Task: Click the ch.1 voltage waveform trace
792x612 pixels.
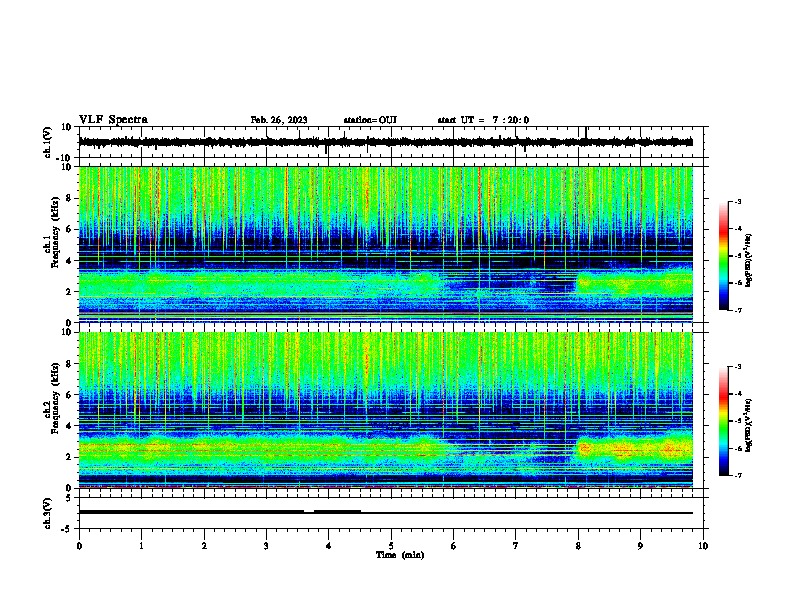Action: 385,142
